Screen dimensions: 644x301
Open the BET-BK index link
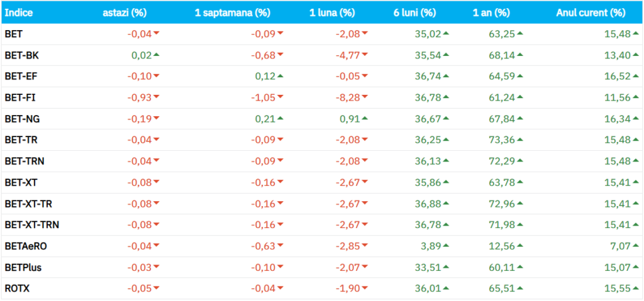tap(22, 55)
